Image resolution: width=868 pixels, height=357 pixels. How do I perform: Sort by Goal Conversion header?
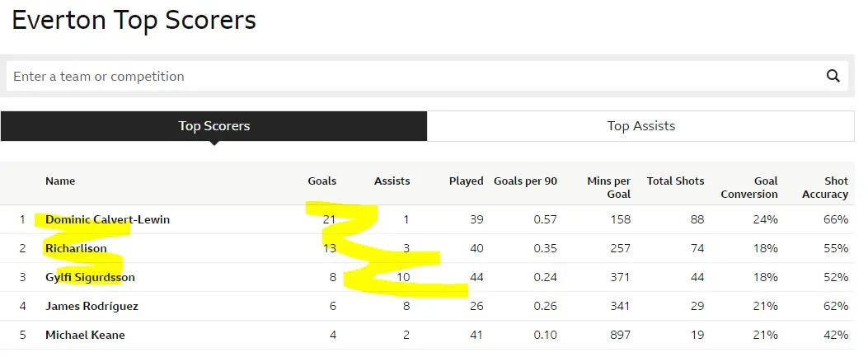[x=748, y=187]
